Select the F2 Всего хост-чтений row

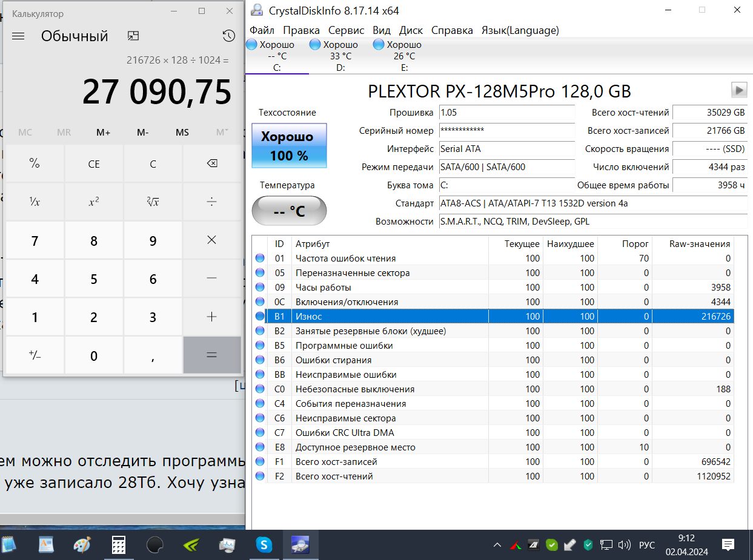coord(493,476)
